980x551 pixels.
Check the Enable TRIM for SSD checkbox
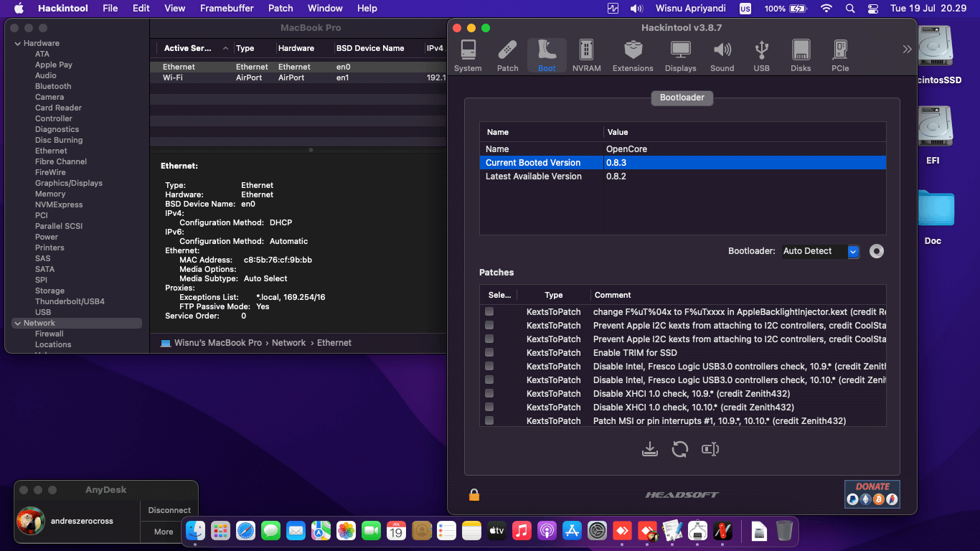click(x=489, y=352)
